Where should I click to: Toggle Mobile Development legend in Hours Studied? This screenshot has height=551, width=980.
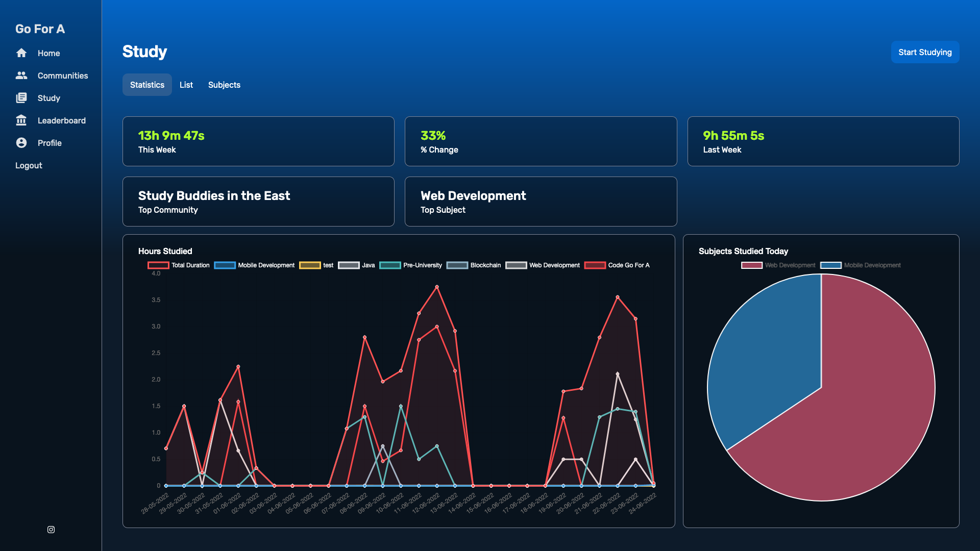pos(254,265)
